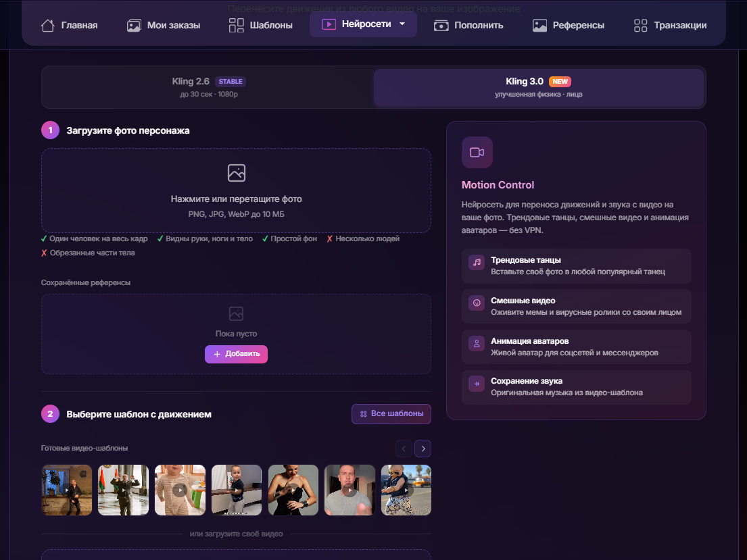Select template of baby in striped pajamas
The image size is (747, 560).
click(180, 490)
